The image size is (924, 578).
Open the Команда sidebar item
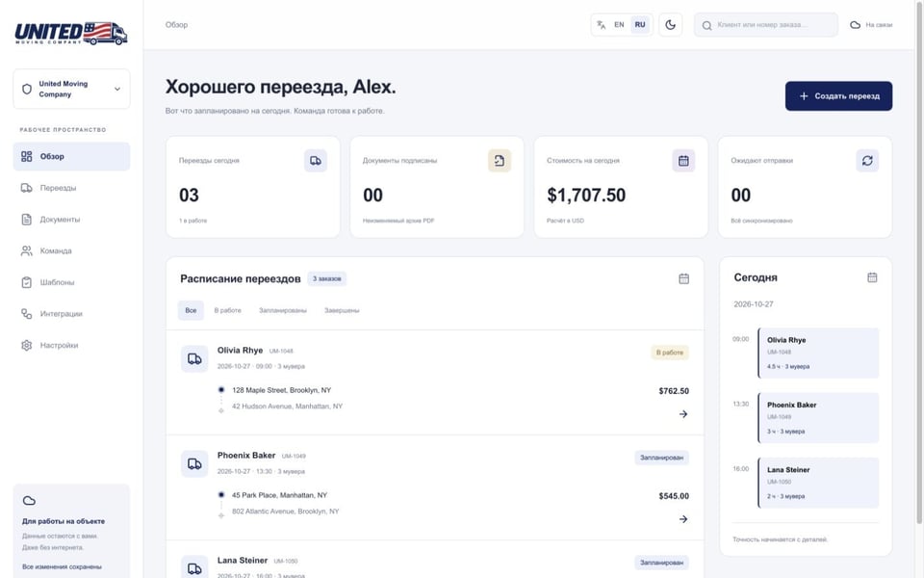point(71,250)
